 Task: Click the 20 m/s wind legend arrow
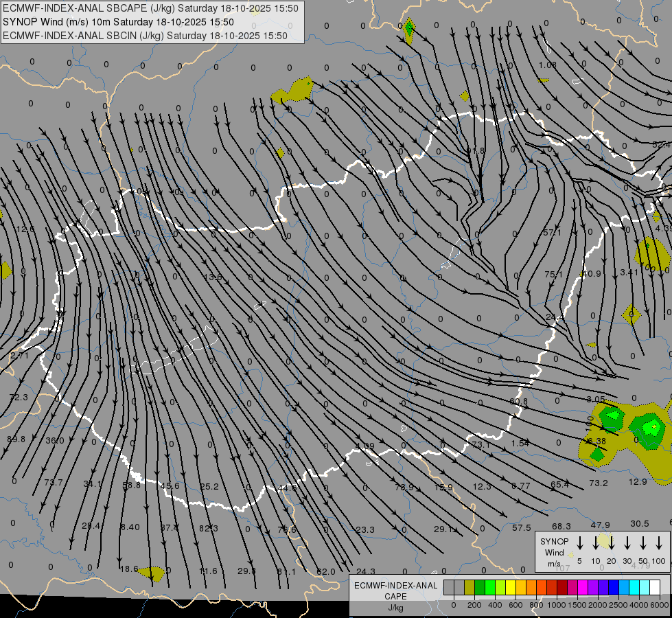click(612, 543)
